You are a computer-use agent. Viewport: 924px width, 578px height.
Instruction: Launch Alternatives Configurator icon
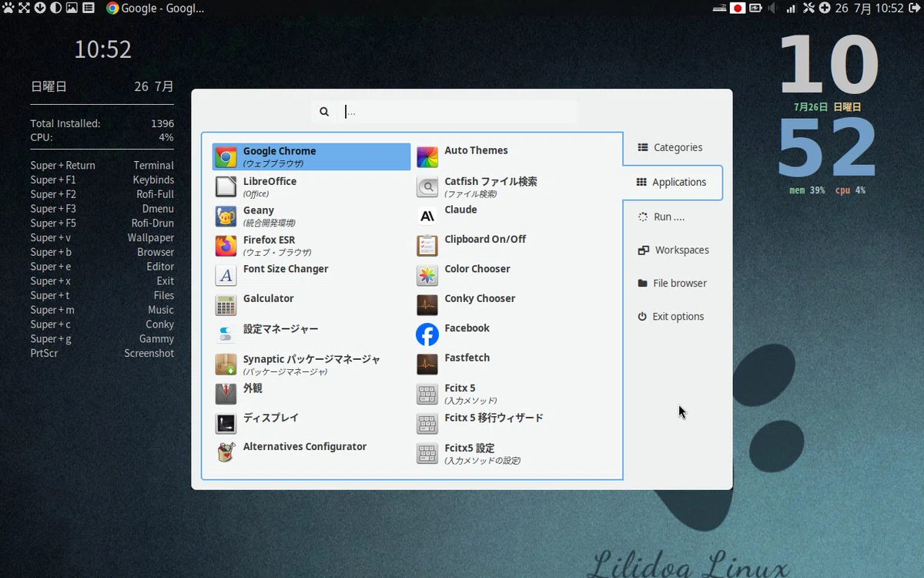[226, 452]
